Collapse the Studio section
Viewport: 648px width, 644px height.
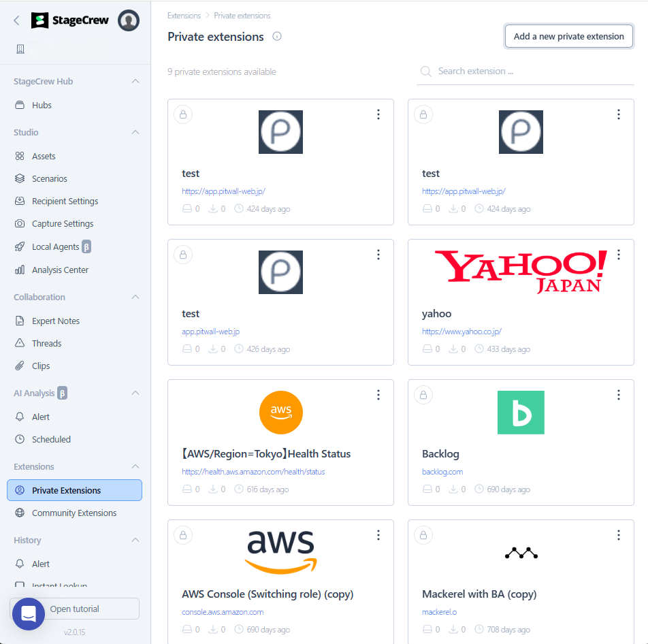point(133,132)
